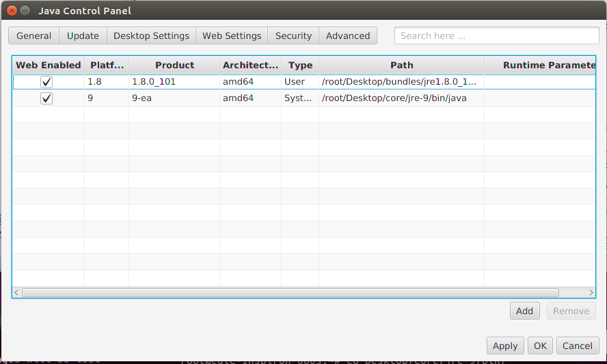Uncheck Web Enabled for Java 1.8.0_101
This screenshot has width=607, height=364.
46,82
